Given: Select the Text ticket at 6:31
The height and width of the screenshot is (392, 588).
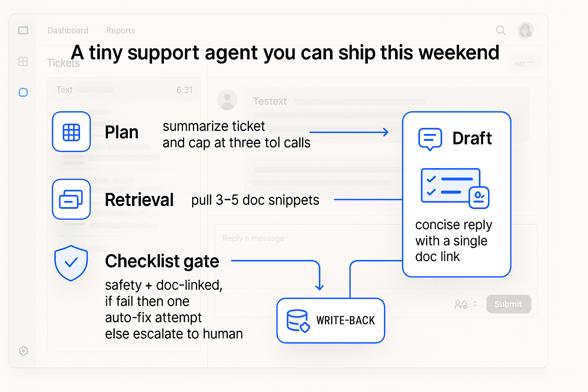Looking at the screenshot, I should point(124,90).
